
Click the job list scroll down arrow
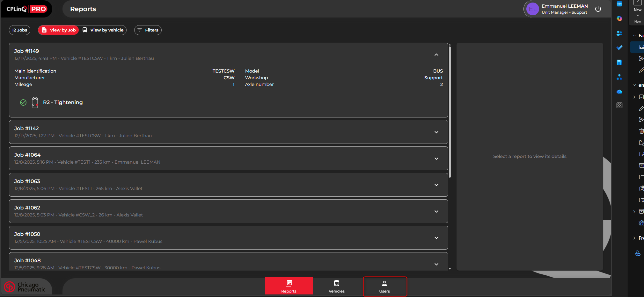(450, 269)
